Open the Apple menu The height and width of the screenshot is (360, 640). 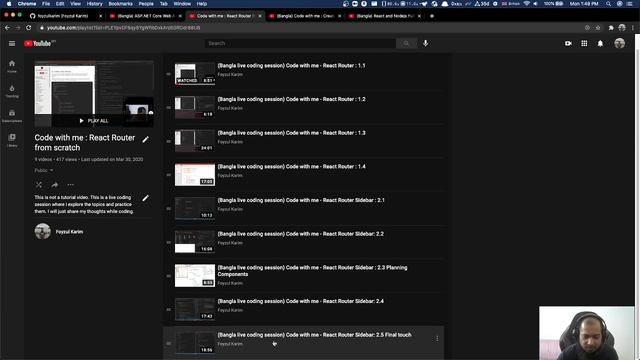[x=9, y=4]
